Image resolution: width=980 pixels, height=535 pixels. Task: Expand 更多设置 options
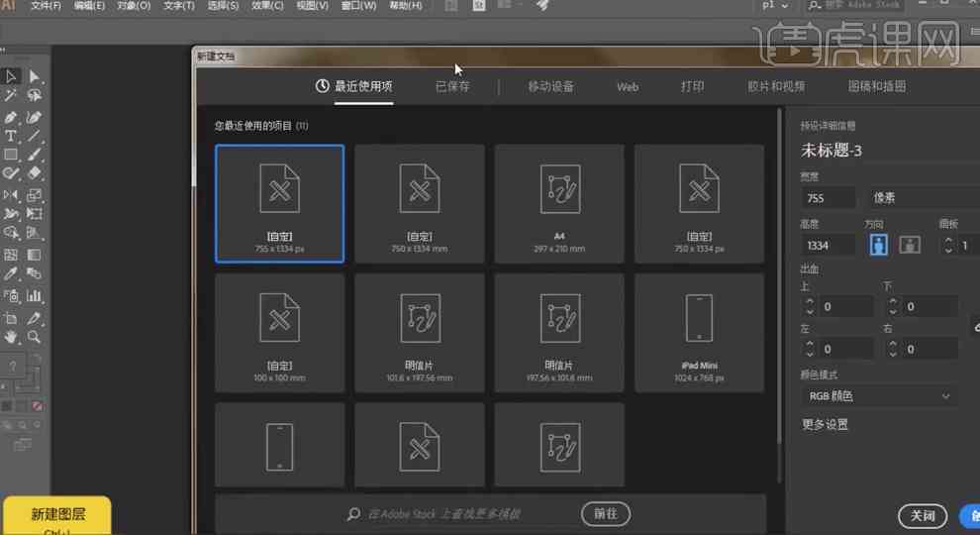(825, 425)
